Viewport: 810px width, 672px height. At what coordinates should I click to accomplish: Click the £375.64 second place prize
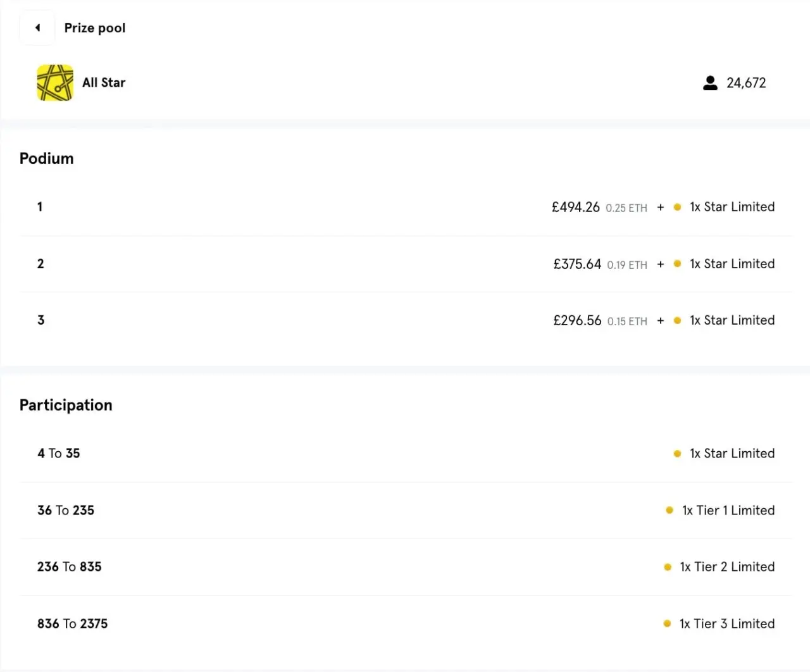577,264
